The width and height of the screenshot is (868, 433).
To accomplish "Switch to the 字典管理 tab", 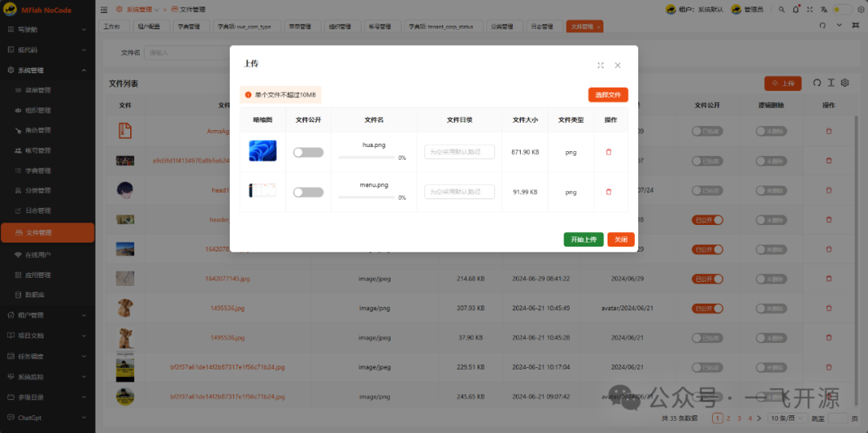I will coord(191,27).
